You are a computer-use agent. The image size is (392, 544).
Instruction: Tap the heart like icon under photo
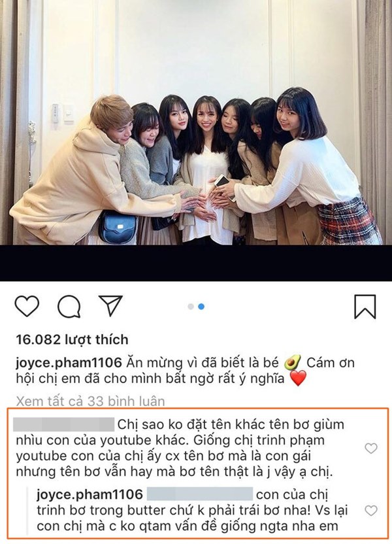pos(27,306)
